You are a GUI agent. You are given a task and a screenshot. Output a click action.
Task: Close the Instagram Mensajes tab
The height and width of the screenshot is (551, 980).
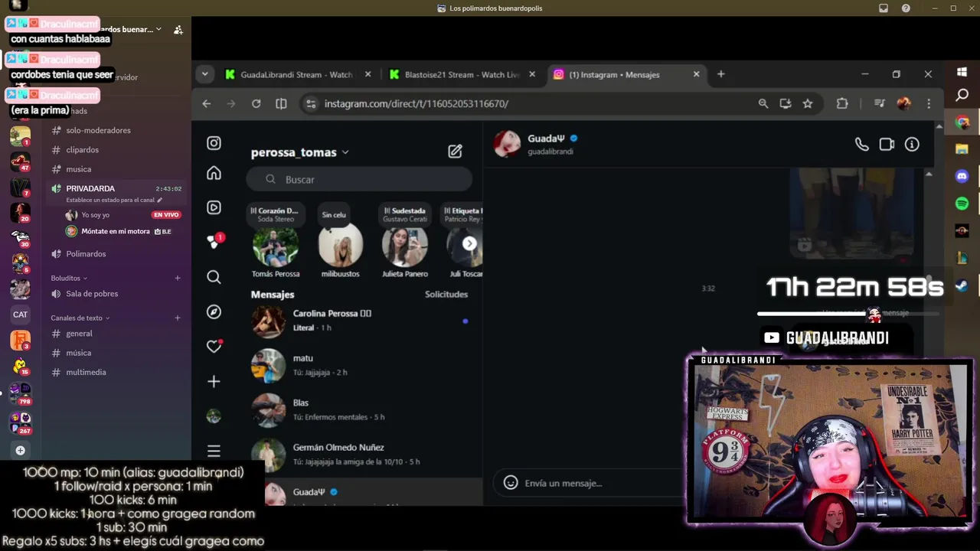(x=696, y=74)
